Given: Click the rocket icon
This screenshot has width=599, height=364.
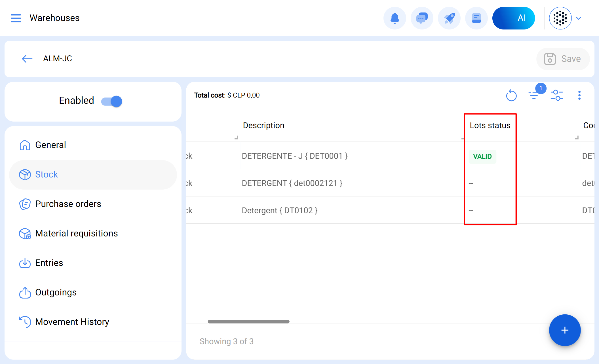Looking at the screenshot, I should point(449,18).
